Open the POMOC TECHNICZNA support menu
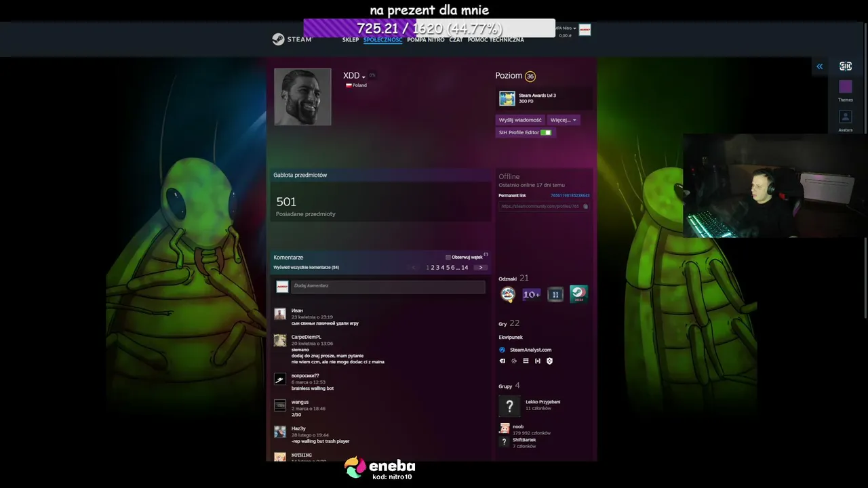The image size is (868, 488). (496, 40)
